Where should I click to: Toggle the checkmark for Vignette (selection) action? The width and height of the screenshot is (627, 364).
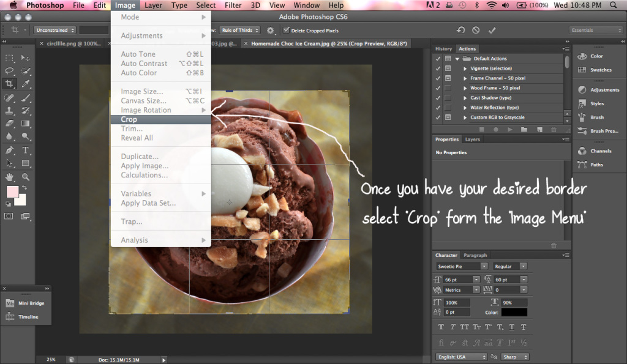point(438,69)
